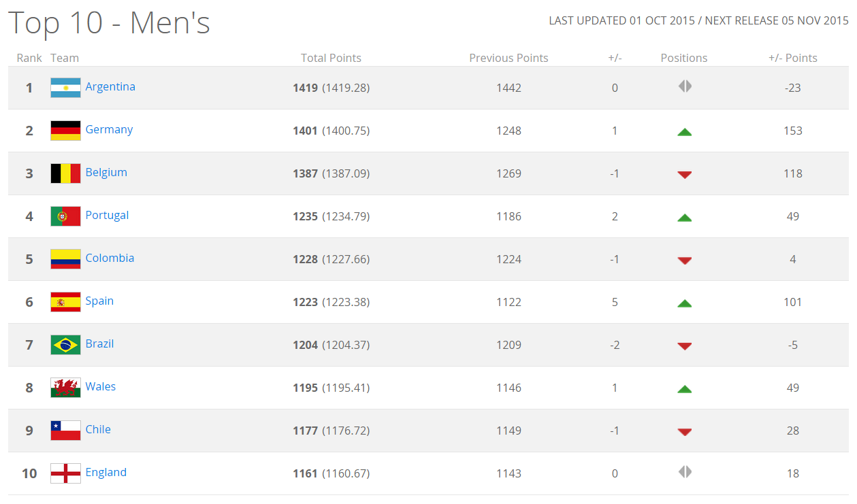
Task: Click Argentina's gray no-change position indicator
Action: point(684,86)
